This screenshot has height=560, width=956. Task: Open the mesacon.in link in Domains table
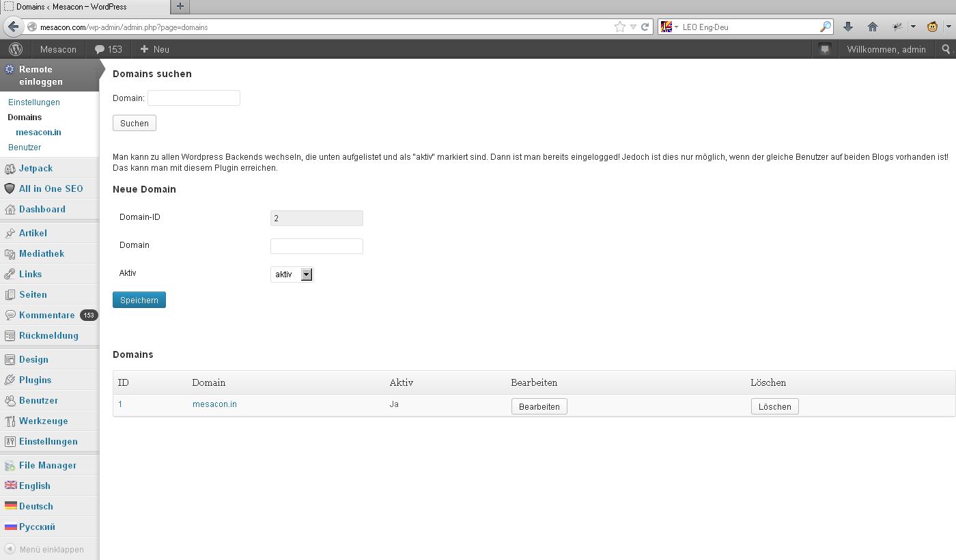click(214, 404)
